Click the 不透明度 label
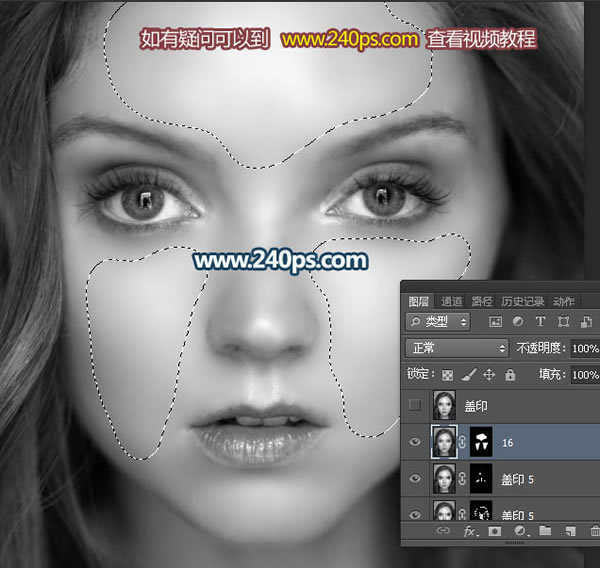This screenshot has height=568, width=600. tap(541, 348)
